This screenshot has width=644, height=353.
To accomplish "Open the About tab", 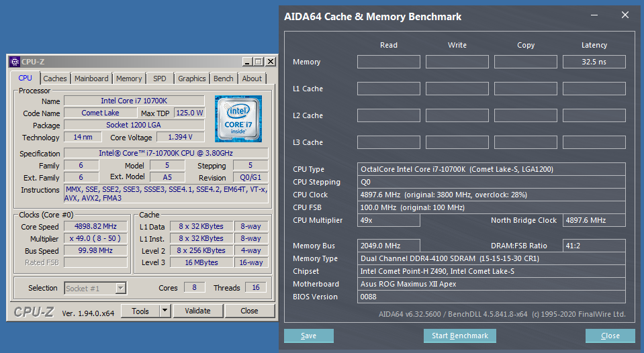I will (x=252, y=79).
